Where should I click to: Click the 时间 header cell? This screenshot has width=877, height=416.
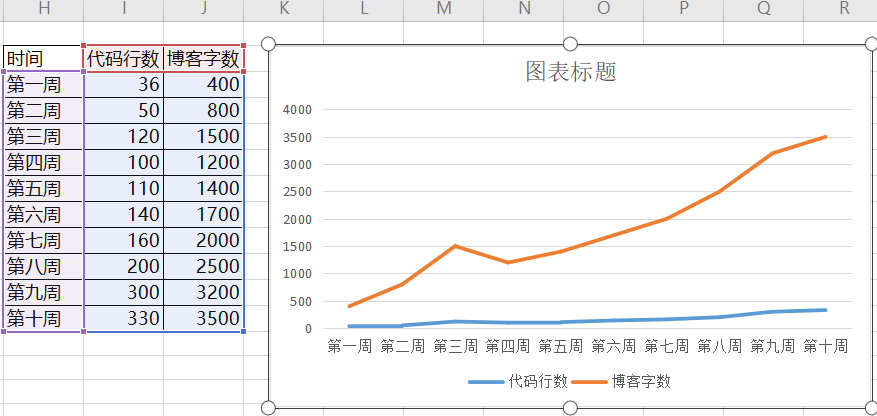[x=43, y=58]
